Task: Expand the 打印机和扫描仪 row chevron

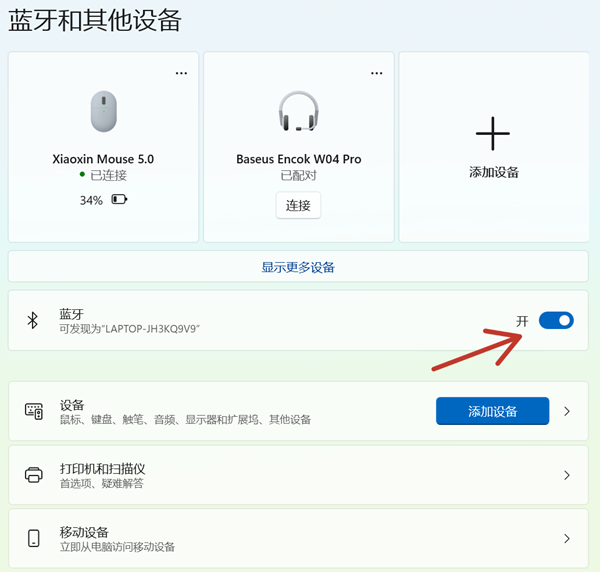Action: click(567, 475)
